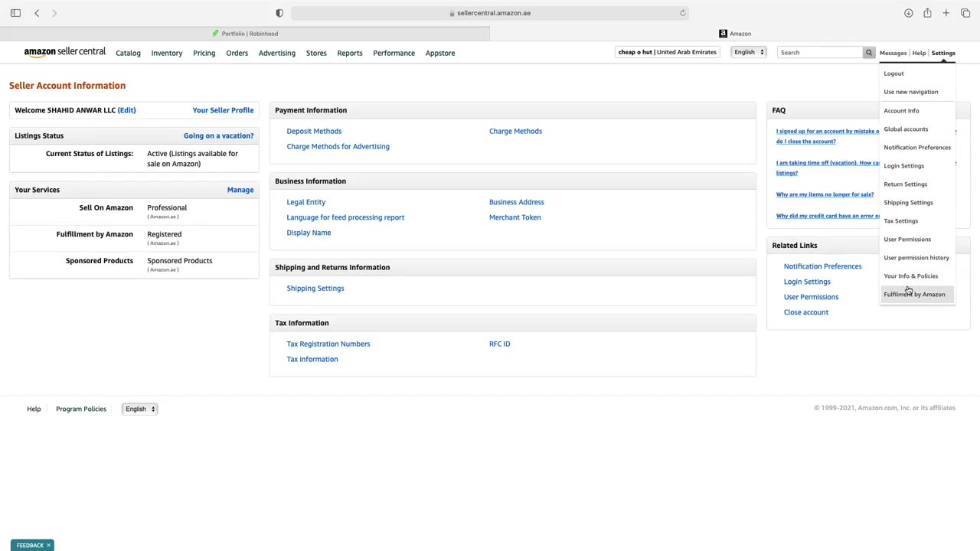Go back with the browser back arrow
This screenshot has height=551, width=980.
point(37,13)
